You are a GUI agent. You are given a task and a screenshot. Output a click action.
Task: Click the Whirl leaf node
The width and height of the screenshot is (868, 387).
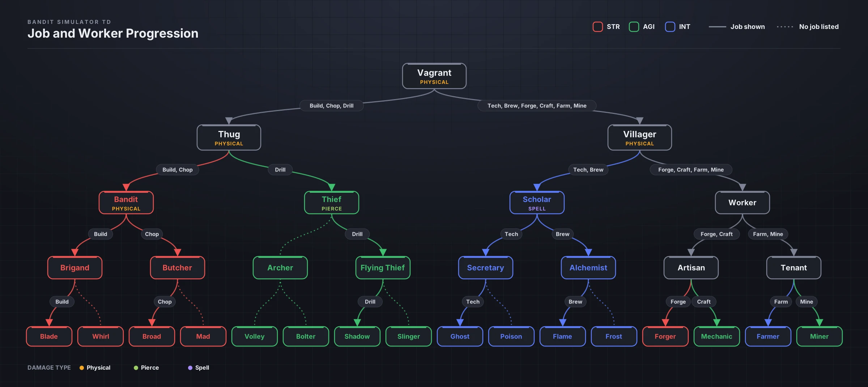(101, 336)
